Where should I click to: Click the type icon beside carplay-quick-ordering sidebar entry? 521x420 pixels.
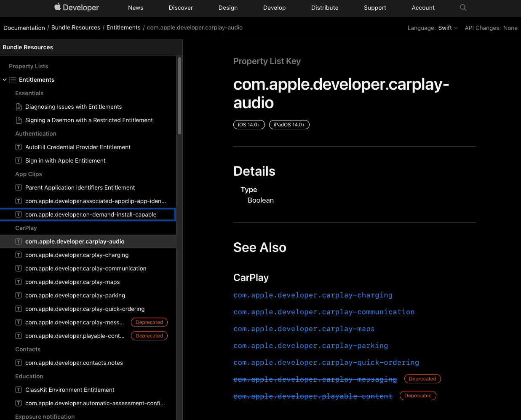coord(19,309)
